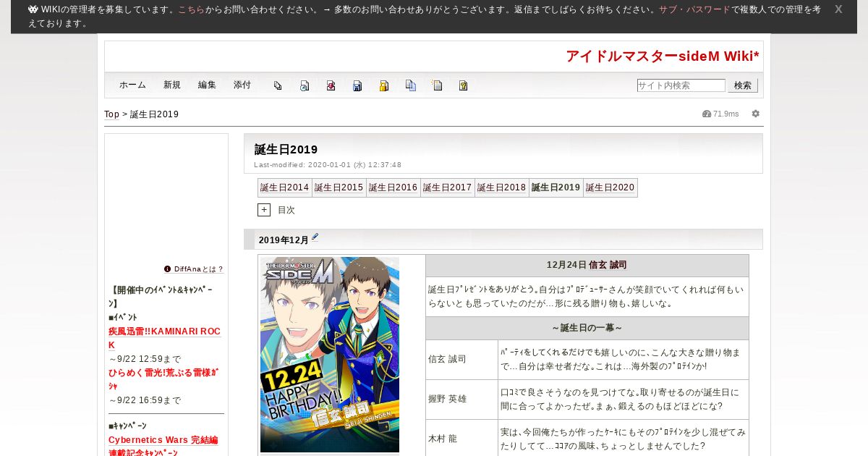This screenshot has width=868, height=456.
Task: Click the 木村 龍 name cell
Action: pyautogui.click(x=462, y=439)
